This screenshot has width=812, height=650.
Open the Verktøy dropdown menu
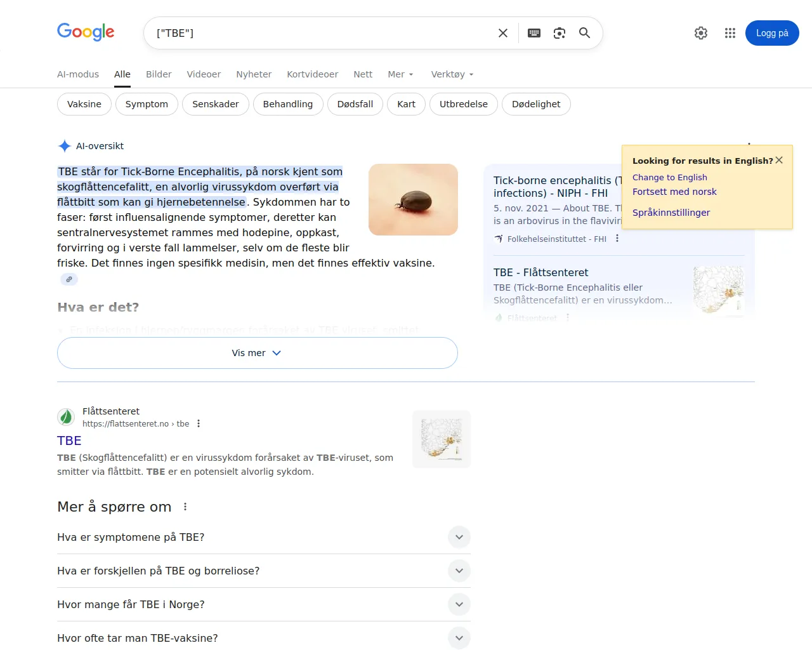452,74
